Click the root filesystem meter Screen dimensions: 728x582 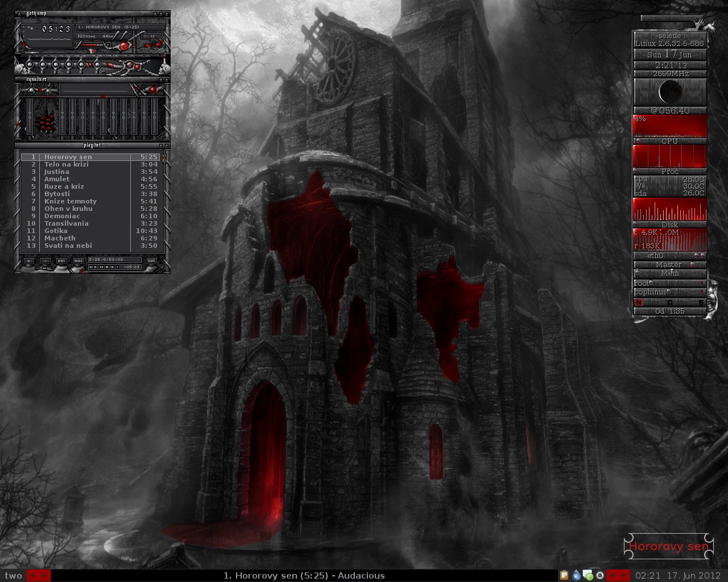[670, 283]
